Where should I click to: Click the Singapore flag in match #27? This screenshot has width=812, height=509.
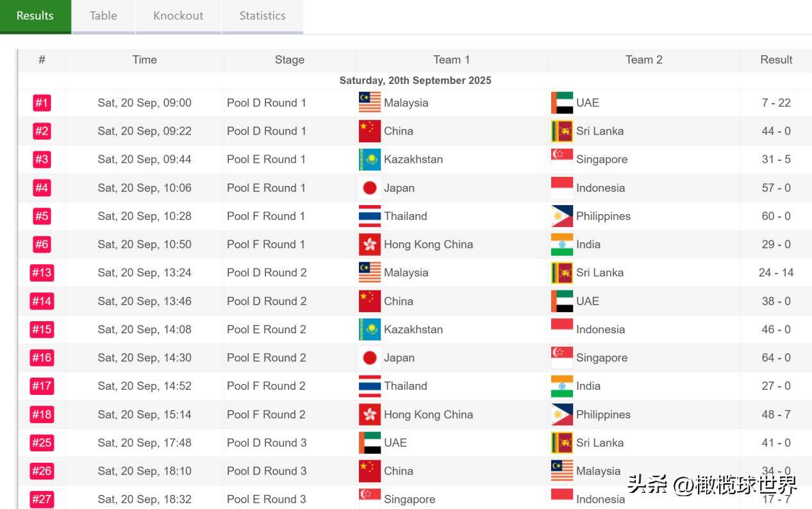[370, 498]
